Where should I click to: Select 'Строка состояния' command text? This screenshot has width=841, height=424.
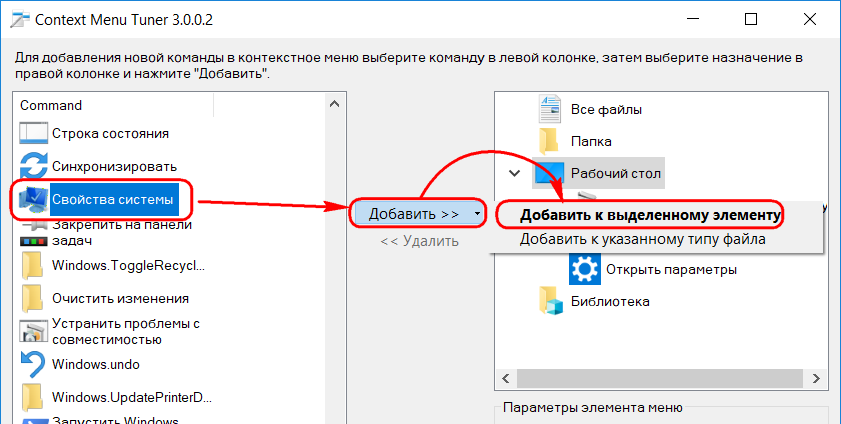[110, 133]
